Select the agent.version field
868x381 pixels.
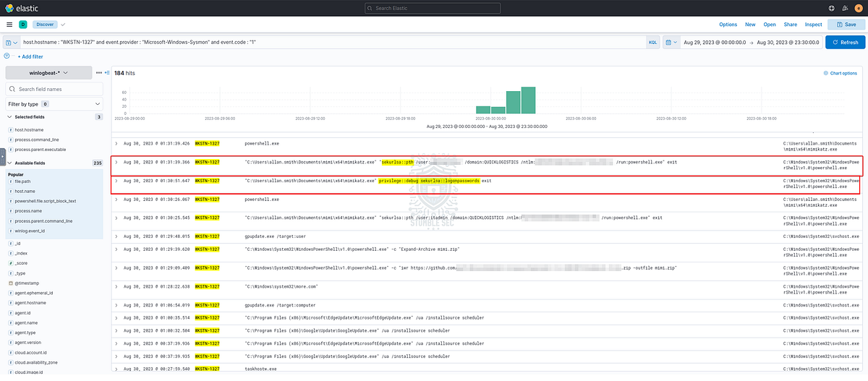28,342
